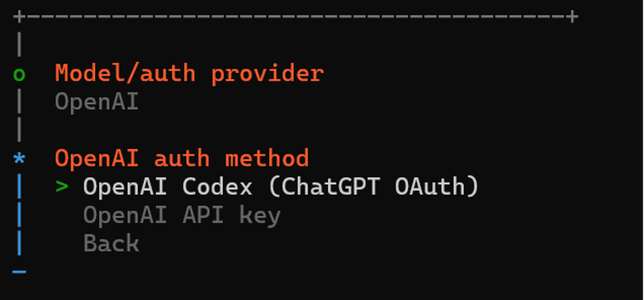Click the gray bar above the blue asterisk

tap(19, 130)
